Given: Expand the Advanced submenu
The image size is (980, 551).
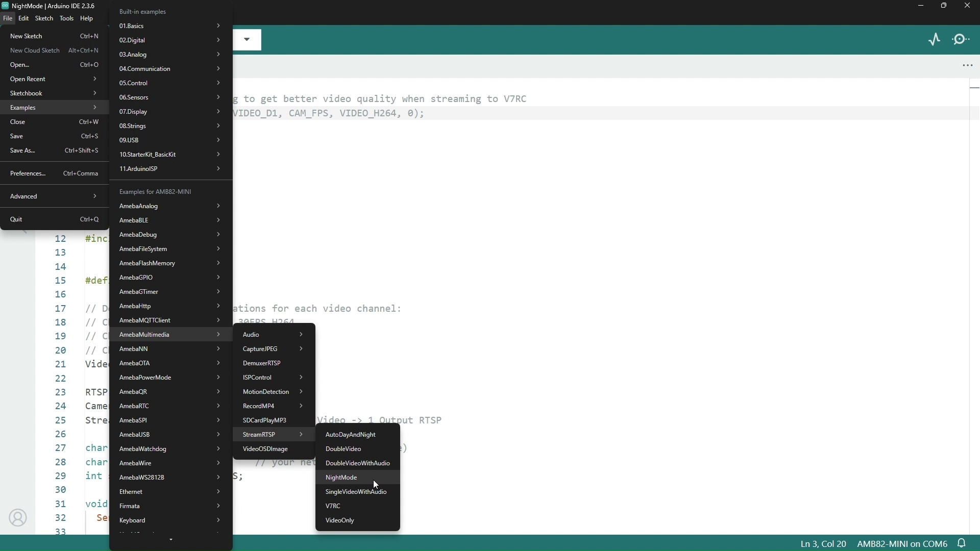Looking at the screenshot, I should point(54,196).
